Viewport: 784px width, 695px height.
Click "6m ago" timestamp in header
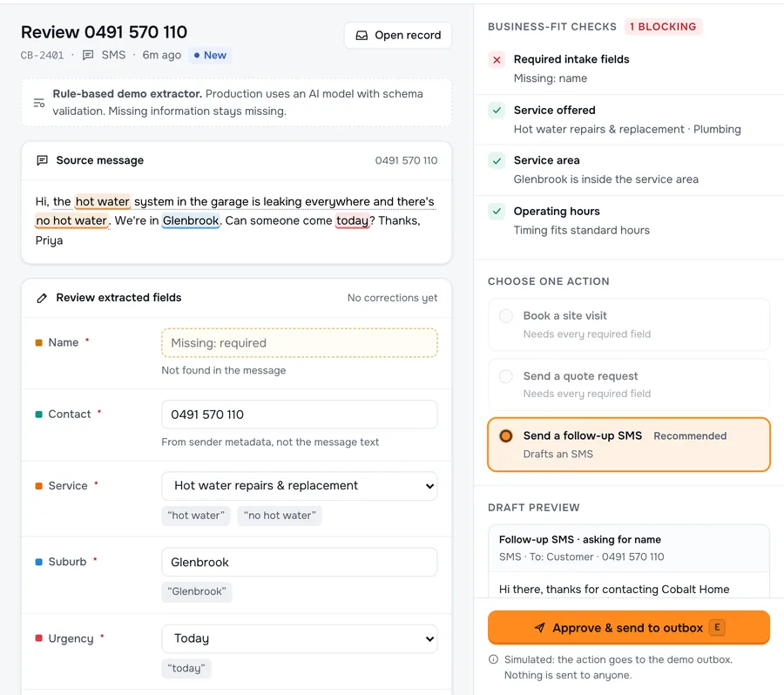pyautogui.click(x=161, y=55)
